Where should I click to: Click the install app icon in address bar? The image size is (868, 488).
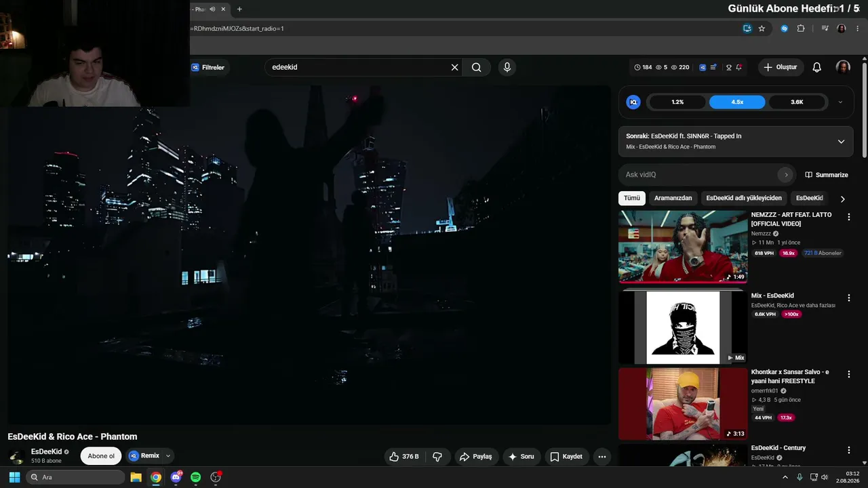[x=747, y=28]
